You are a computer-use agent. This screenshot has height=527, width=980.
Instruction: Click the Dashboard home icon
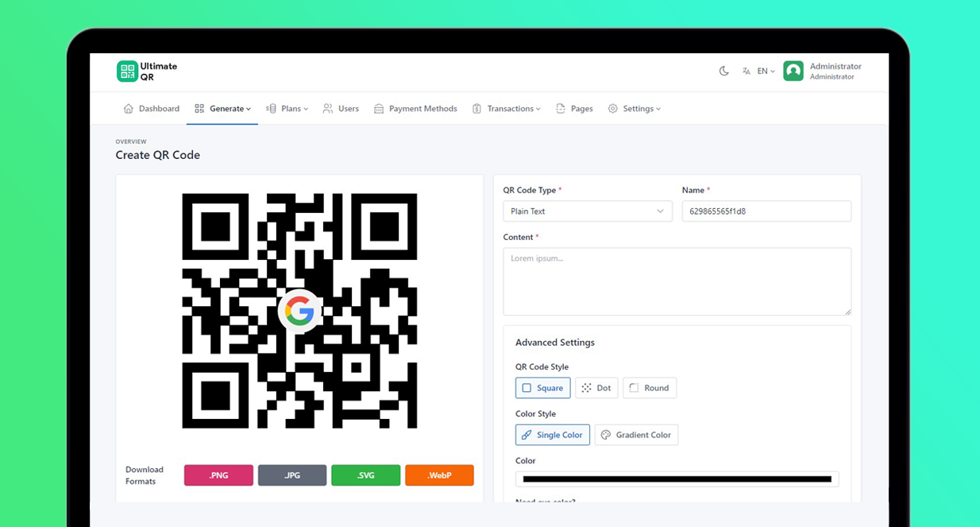[x=128, y=108]
